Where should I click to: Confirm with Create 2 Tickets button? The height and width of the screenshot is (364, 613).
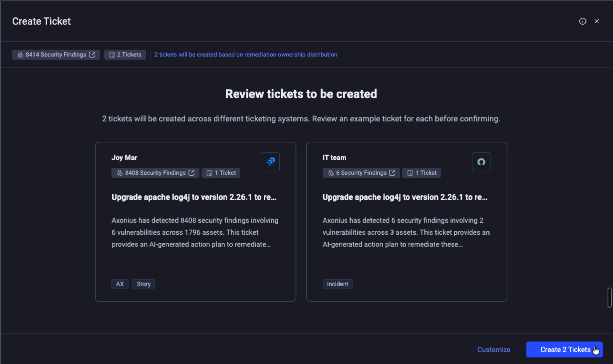click(x=564, y=350)
